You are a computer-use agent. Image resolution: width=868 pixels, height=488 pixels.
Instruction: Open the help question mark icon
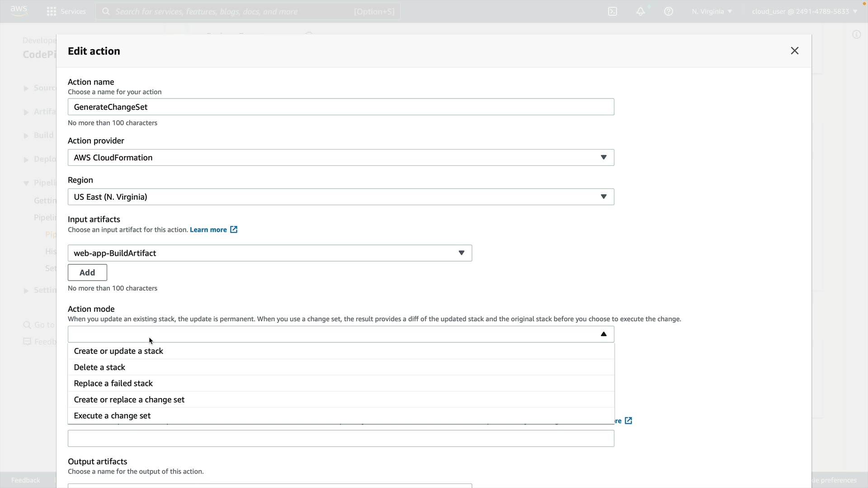[x=668, y=11]
